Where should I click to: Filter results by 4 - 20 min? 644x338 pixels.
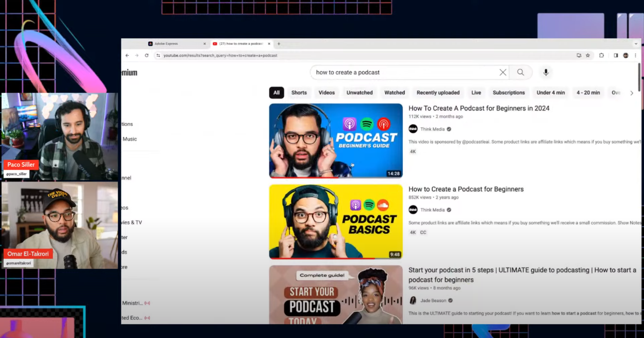[x=588, y=93]
